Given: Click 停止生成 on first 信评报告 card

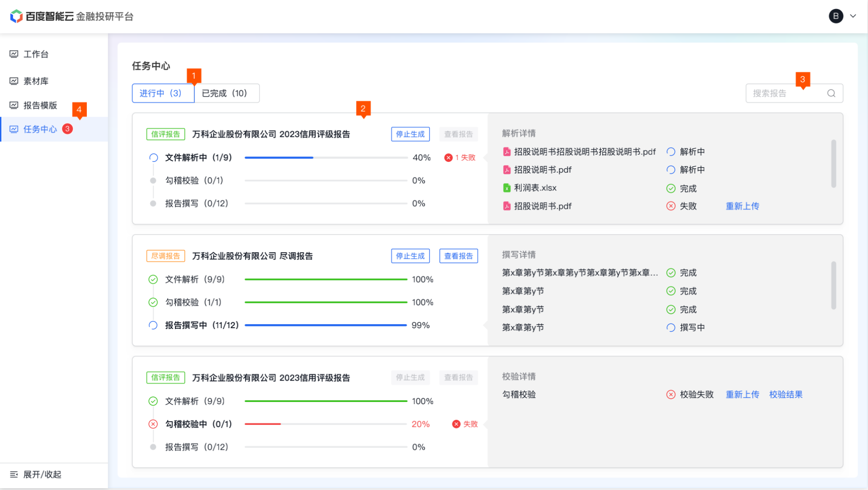Looking at the screenshot, I should [x=410, y=134].
